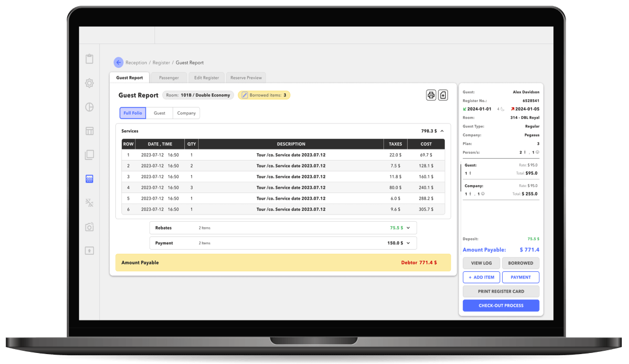Click Print Register Card button
This screenshot has width=629, height=364.
501,291
